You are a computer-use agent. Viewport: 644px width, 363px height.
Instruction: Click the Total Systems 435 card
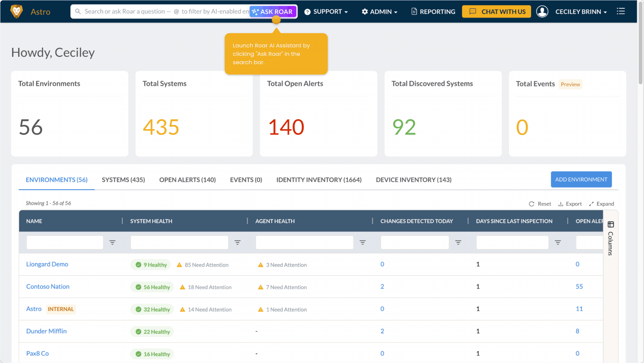(x=194, y=114)
